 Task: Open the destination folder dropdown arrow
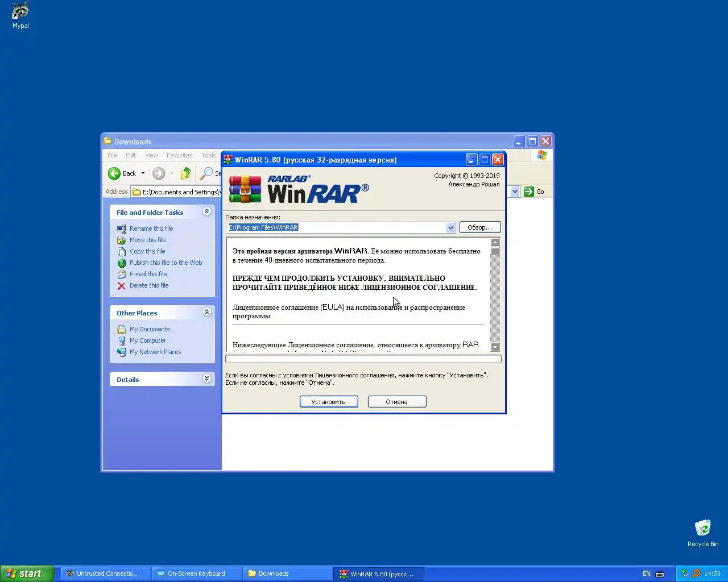point(450,227)
